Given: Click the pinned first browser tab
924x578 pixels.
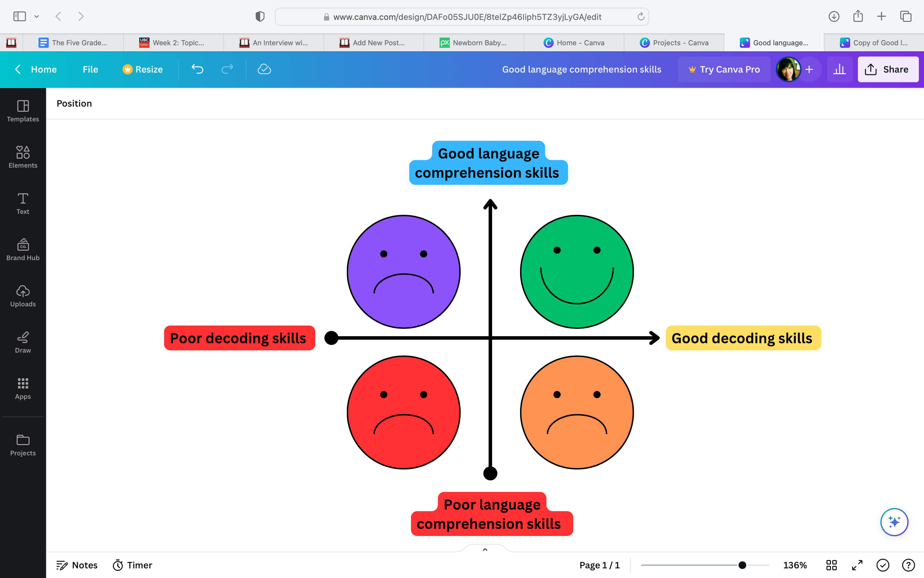Looking at the screenshot, I should pyautogui.click(x=12, y=42).
